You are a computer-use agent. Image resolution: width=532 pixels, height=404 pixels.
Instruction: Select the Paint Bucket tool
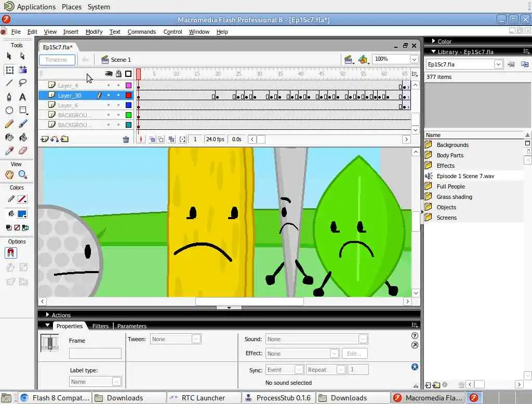coord(23,138)
